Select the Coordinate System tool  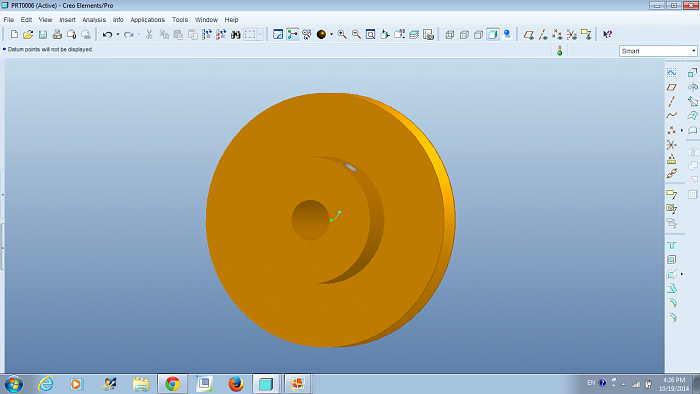(x=671, y=145)
